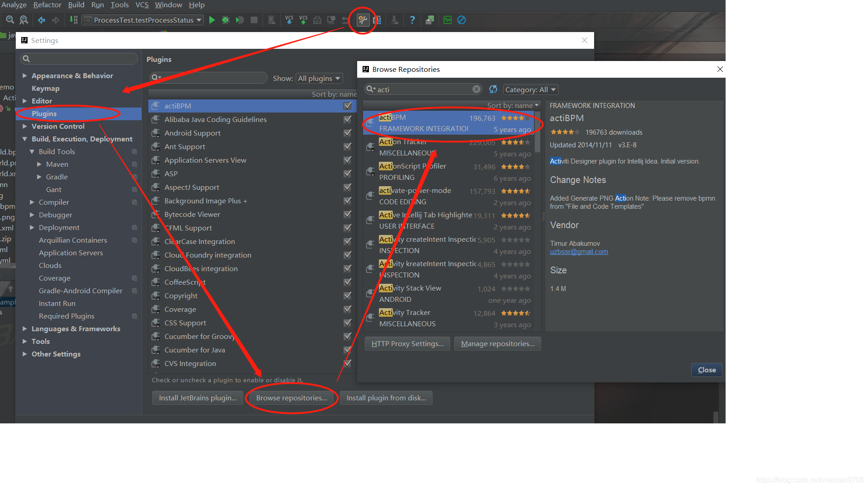This screenshot has height=488, width=868.
Task: Click the Make Project build icon
Action: click(x=74, y=20)
